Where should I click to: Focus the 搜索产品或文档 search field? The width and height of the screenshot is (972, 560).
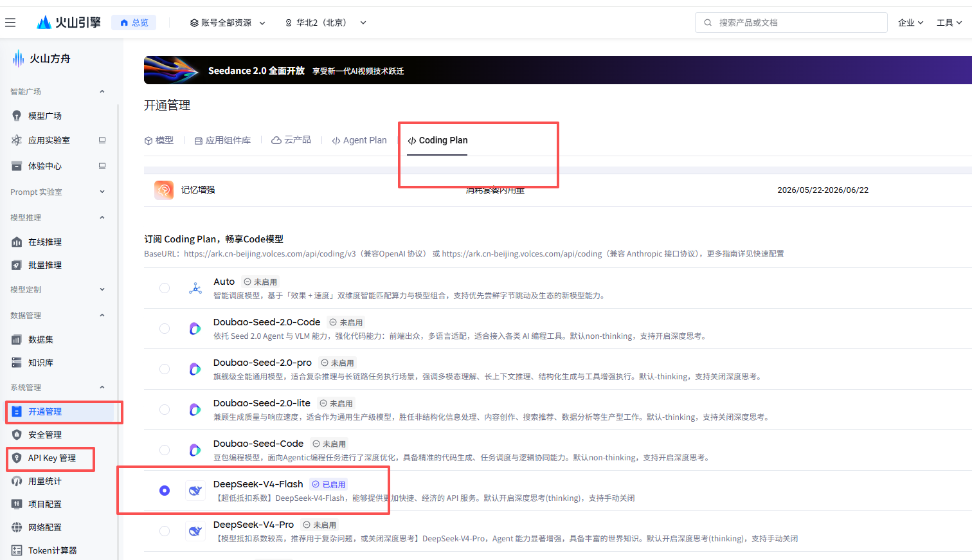pyautogui.click(x=791, y=23)
